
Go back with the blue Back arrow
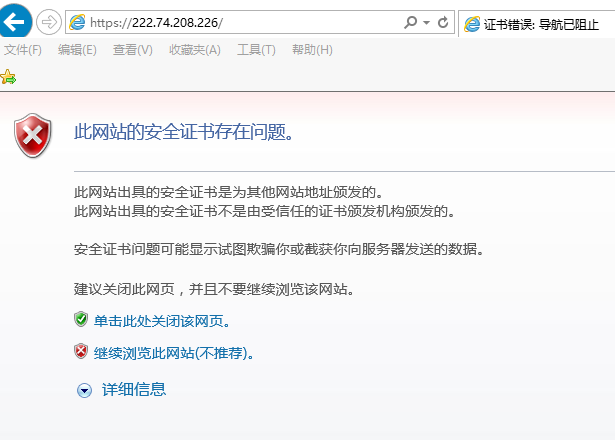15,21
